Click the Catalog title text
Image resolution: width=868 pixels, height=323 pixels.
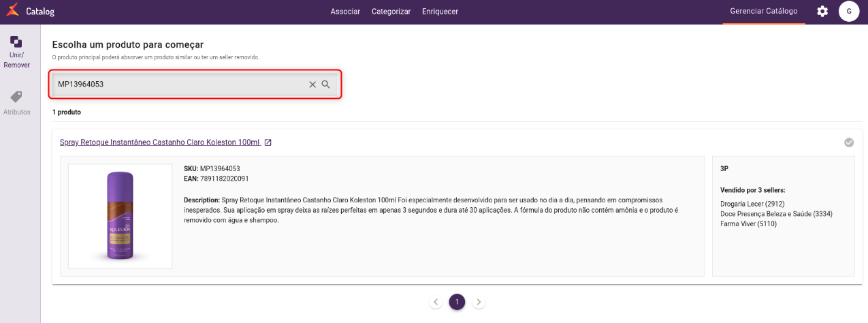40,12
